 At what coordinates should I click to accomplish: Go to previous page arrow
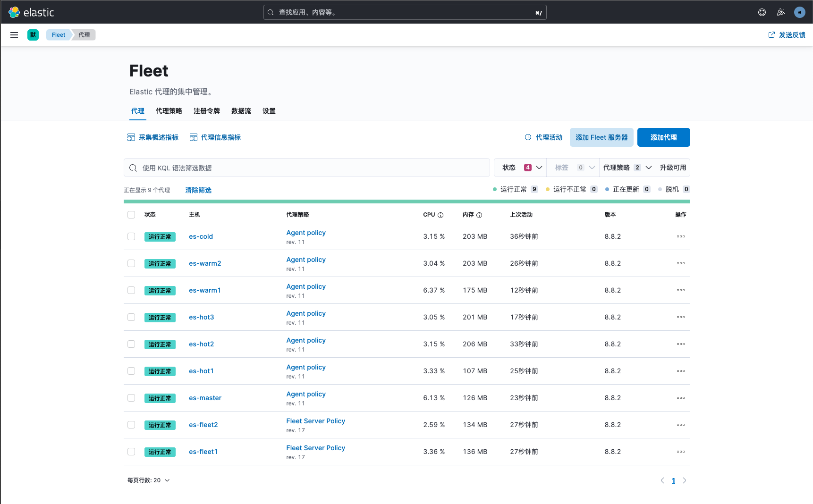662,480
